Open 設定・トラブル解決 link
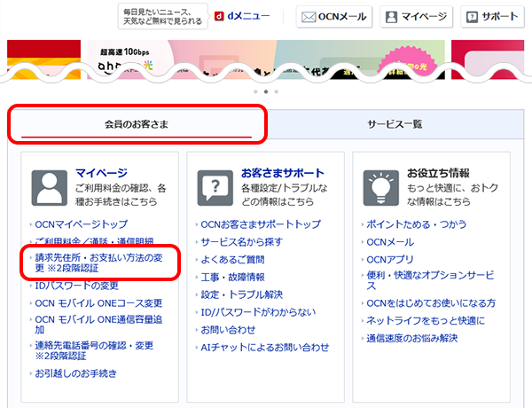The width and height of the screenshot is (532, 408). 241,294
